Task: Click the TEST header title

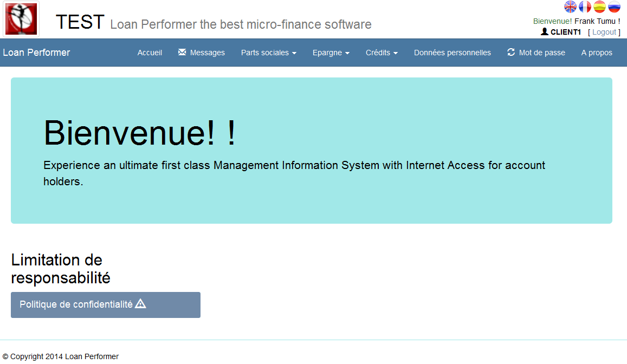Action: click(x=80, y=22)
